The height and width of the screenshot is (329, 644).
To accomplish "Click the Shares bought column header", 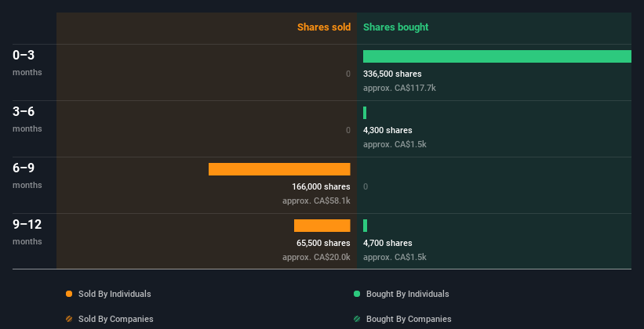I will click(396, 27).
